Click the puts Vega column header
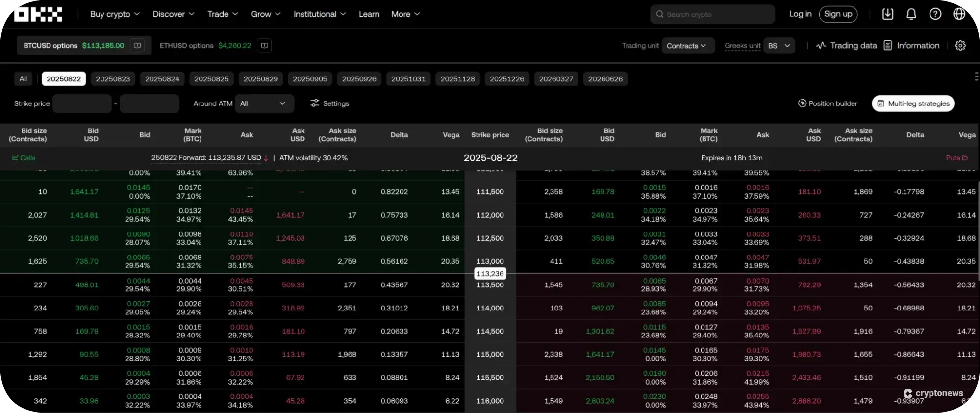 point(967,135)
